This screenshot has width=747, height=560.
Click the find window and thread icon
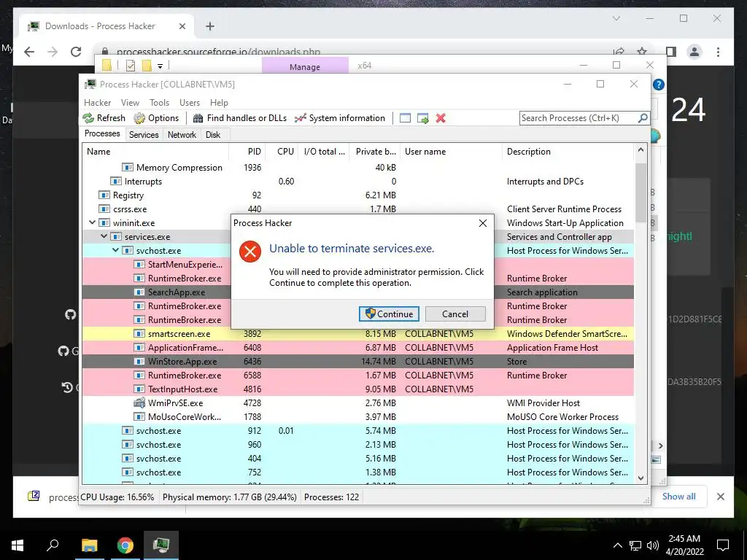[422, 118]
